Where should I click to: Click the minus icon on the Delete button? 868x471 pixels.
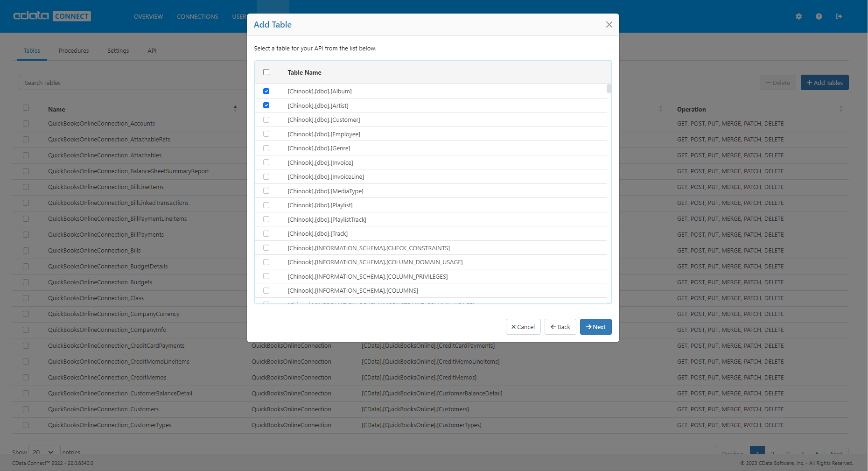point(769,82)
